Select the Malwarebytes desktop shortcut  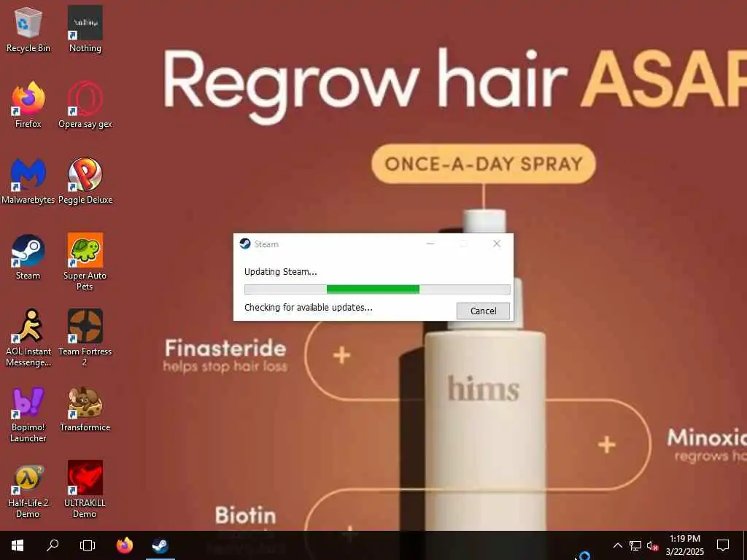point(28,181)
